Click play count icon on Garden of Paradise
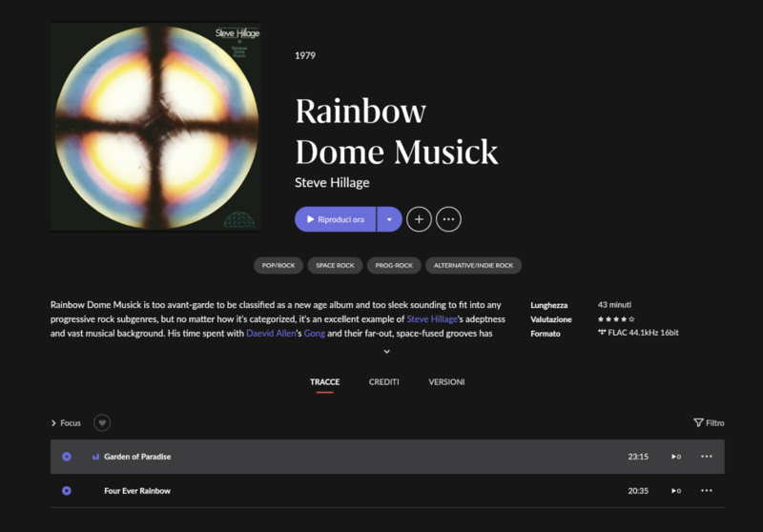 (x=675, y=457)
